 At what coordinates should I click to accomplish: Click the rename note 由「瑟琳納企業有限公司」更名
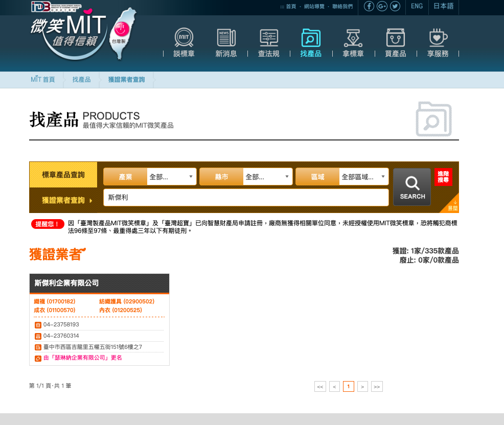click(83, 358)
